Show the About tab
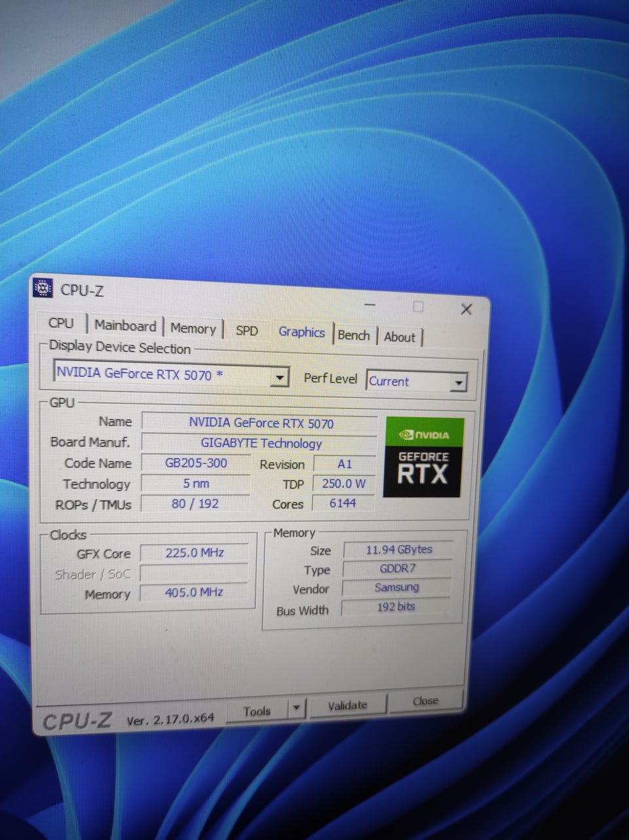629x840 pixels. point(400,337)
